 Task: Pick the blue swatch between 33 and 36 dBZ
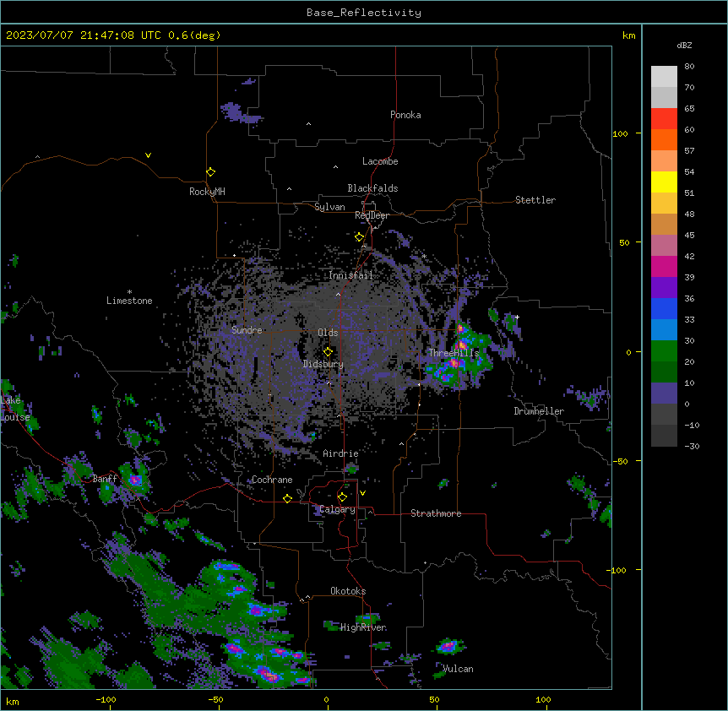click(664, 308)
